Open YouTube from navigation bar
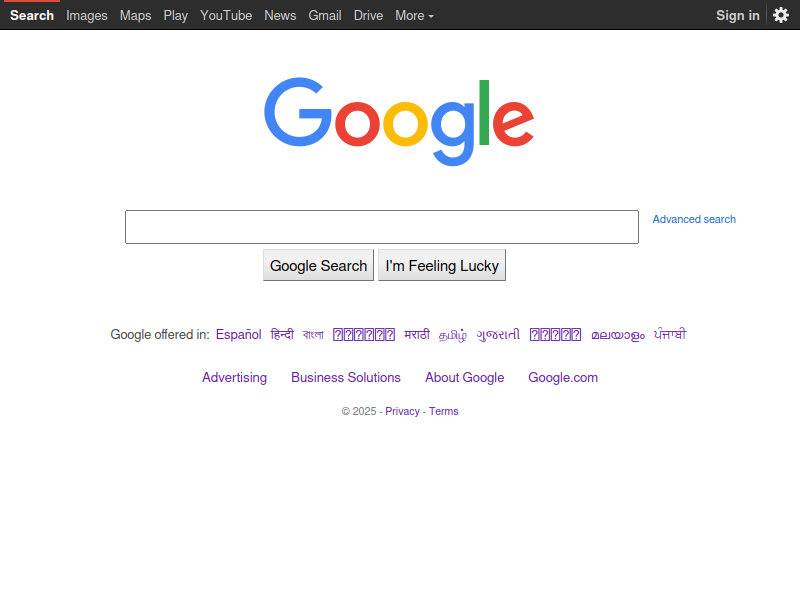Image resolution: width=800 pixels, height=600 pixels. 226,16
